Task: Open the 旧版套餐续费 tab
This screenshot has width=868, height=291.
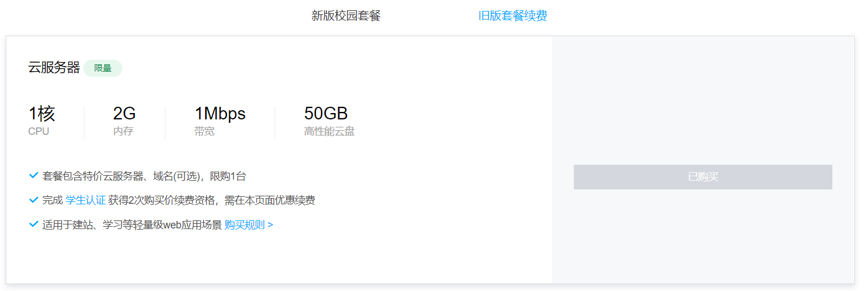Action: pyautogui.click(x=512, y=15)
